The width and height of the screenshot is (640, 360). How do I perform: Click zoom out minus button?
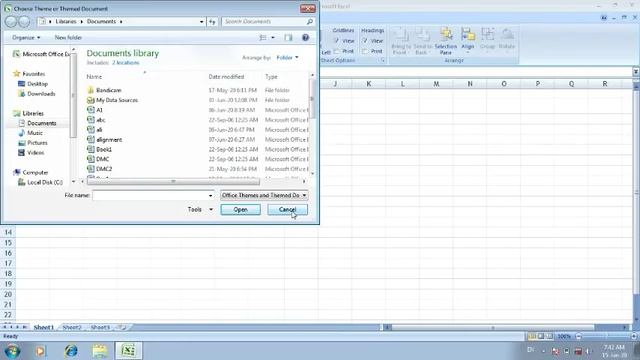[x=578, y=336]
